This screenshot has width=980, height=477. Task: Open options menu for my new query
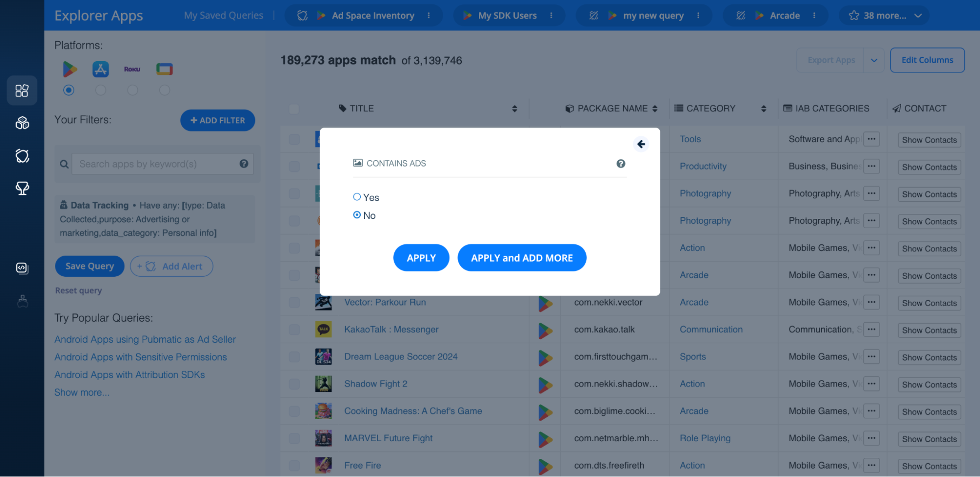coord(698,16)
